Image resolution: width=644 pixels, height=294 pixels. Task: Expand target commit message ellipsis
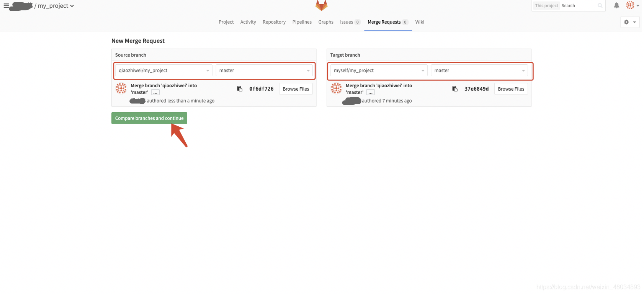pos(371,92)
